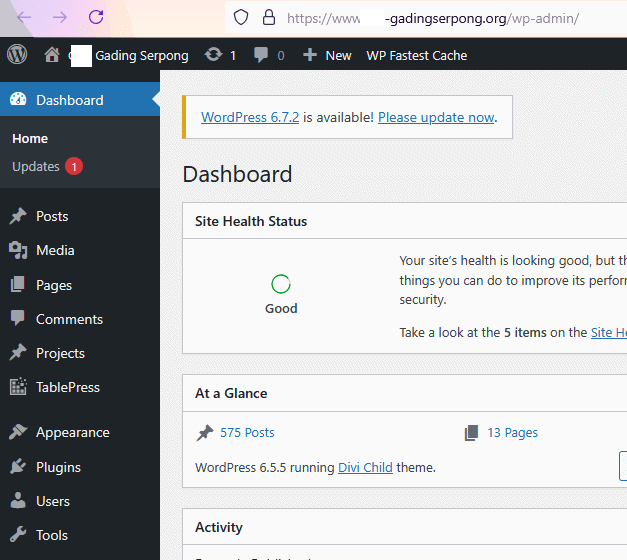Click the shield tracking protection icon
Viewport: 627px width, 560px height.
(x=241, y=18)
